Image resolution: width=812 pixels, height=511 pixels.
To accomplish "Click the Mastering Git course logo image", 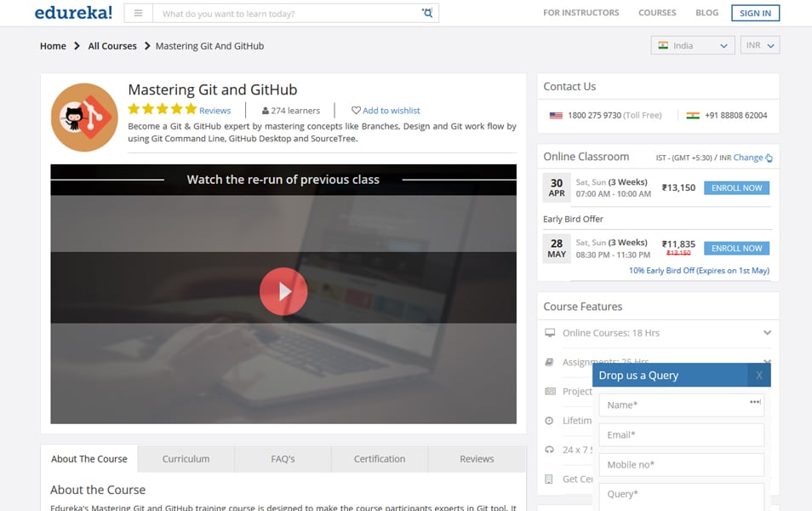I will tap(84, 118).
